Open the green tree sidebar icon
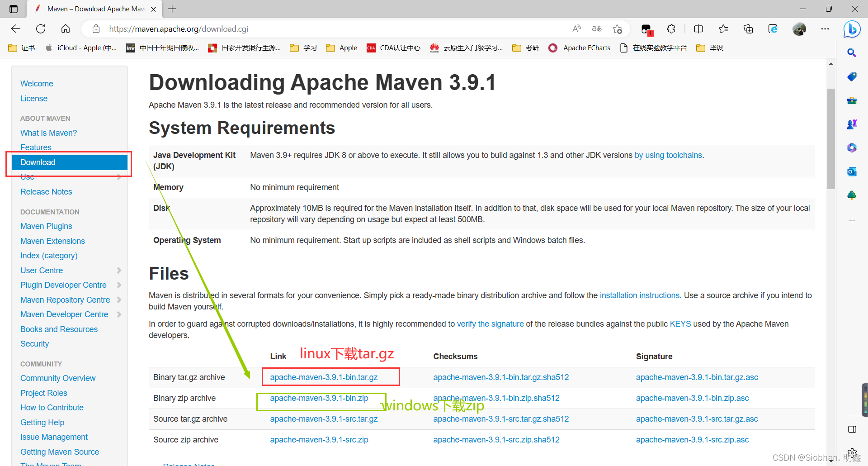This screenshot has width=868, height=466. coord(852,195)
